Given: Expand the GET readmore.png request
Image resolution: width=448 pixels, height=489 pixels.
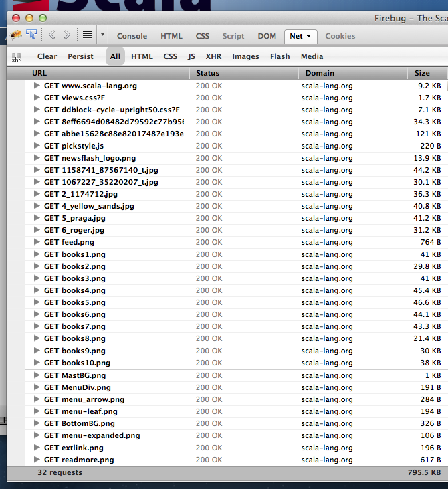Looking at the screenshot, I should [x=37, y=460].
